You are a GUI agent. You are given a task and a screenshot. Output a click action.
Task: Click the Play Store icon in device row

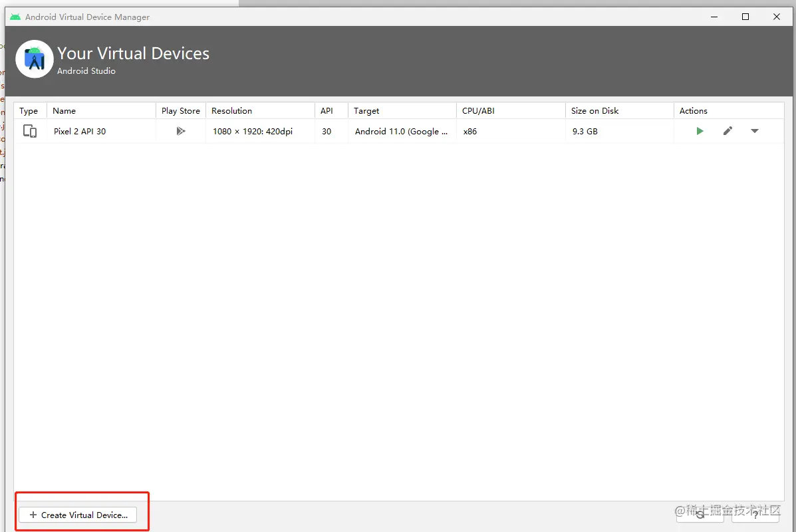pyautogui.click(x=181, y=131)
